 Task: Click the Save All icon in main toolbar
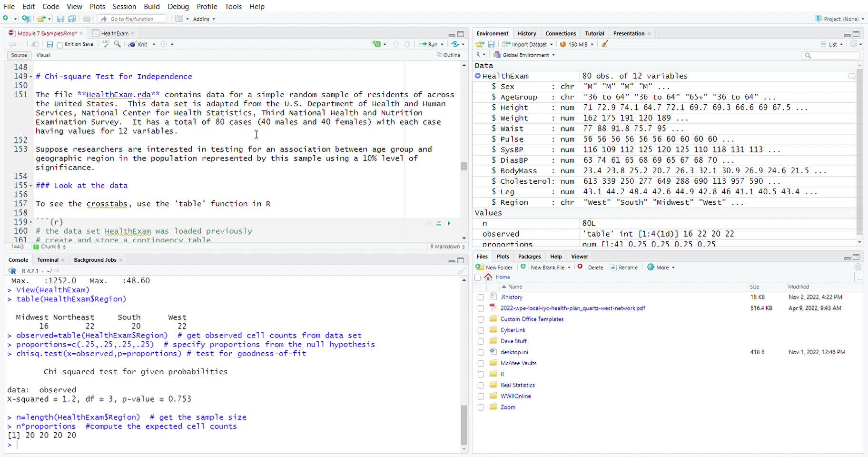click(x=72, y=19)
